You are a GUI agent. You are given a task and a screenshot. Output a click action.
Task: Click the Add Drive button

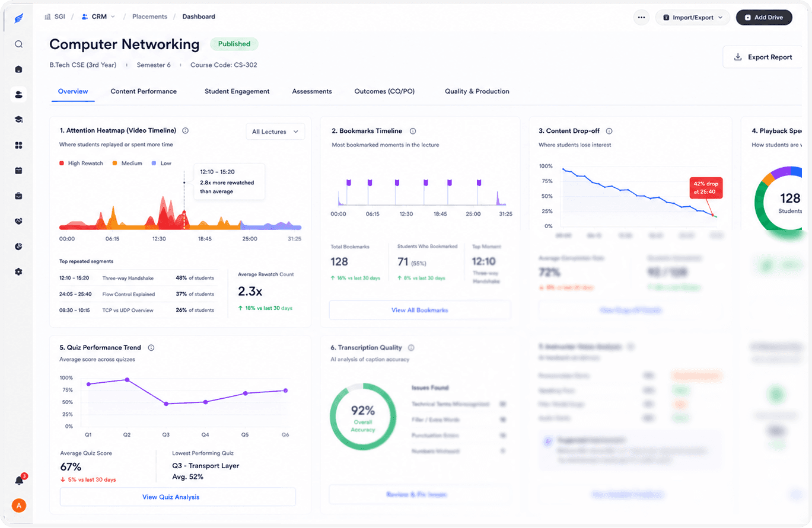pos(764,17)
